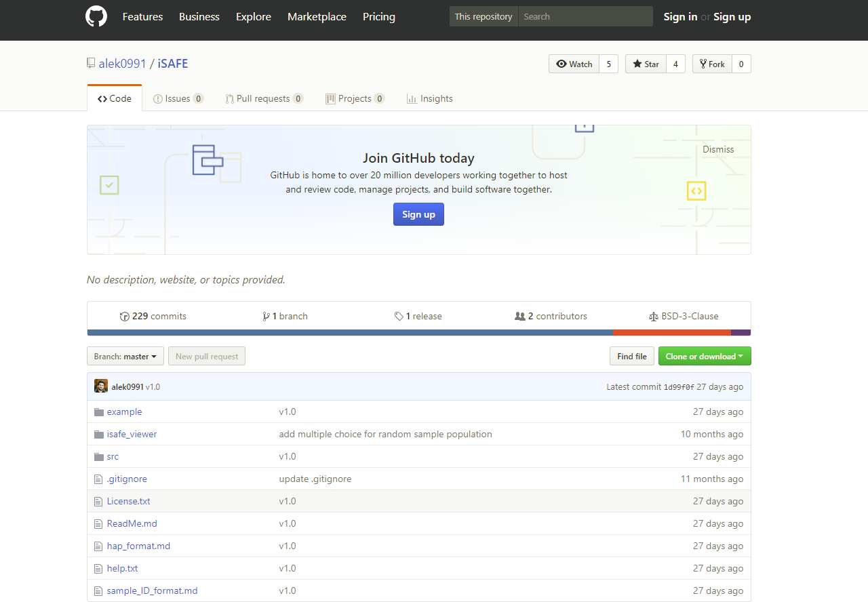
Task: Open the alek0991 owner link
Action: 123,63
